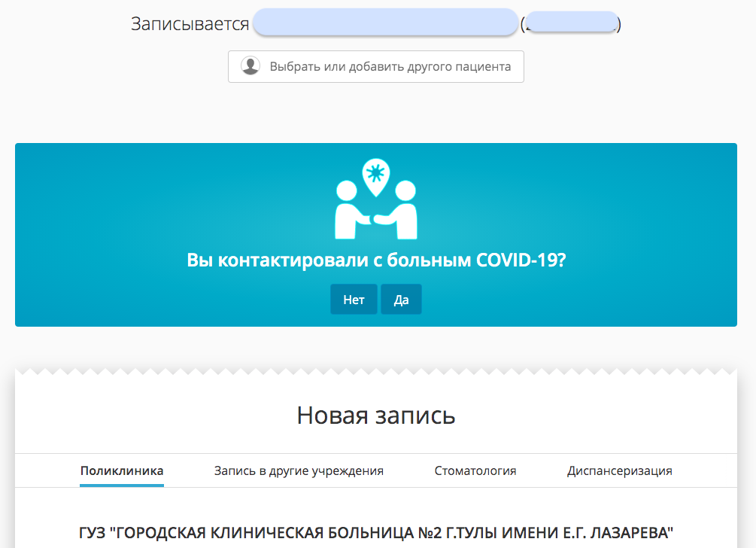Click the blurred patient name field

tap(385, 23)
